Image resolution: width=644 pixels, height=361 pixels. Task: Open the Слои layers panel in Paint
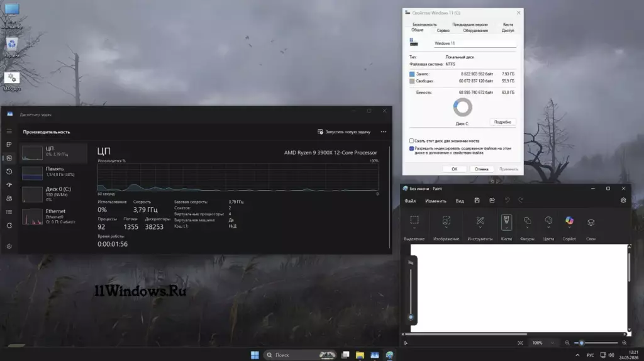click(x=591, y=222)
